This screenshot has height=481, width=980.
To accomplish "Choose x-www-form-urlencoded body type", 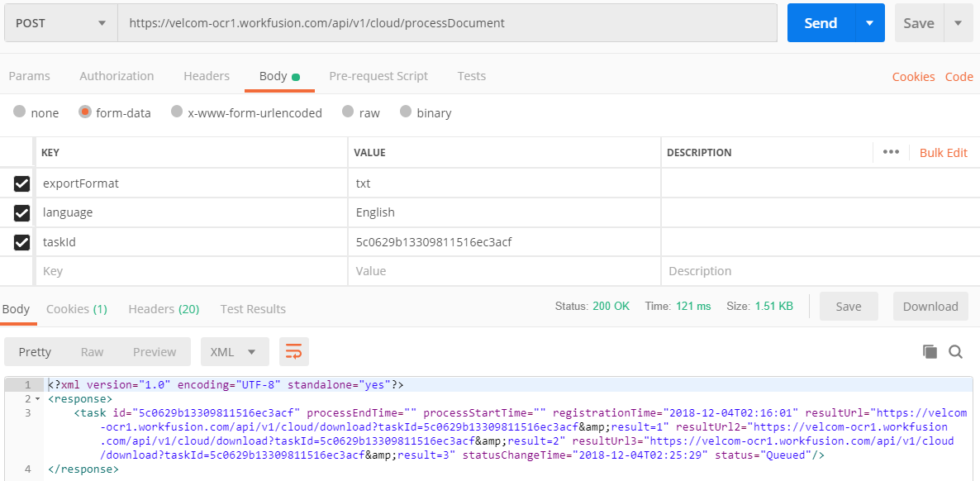I will tap(177, 112).
